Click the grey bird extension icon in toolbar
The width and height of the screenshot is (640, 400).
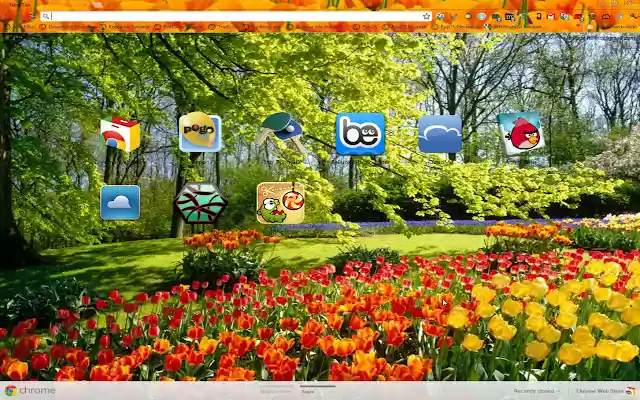coord(453,17)
